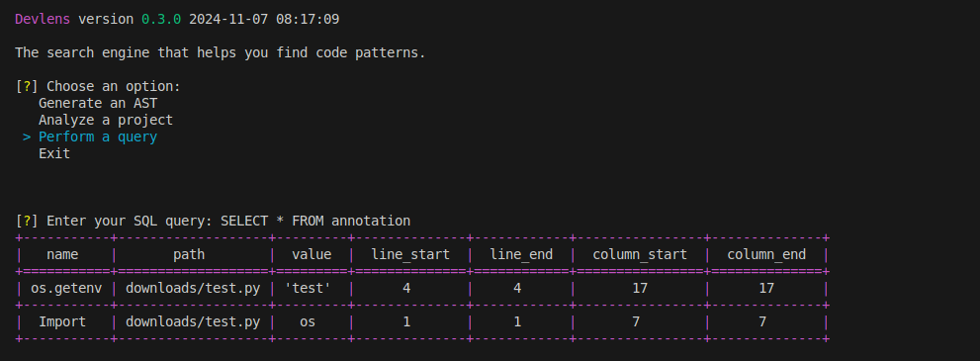Viewport: 980px width, 361px height.
Task: Select the Exit menu option
Action: pyautogui.click(x=54, y=153)
